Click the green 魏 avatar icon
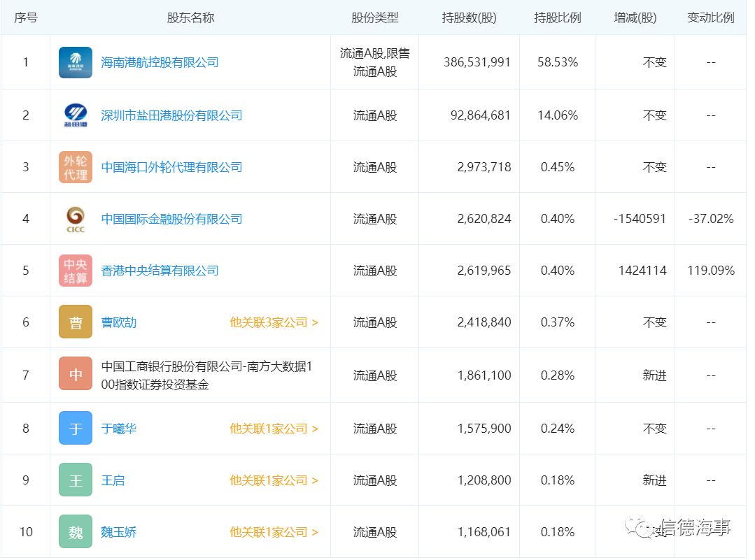The height and width of the screenshot is (560, 755). coord(76,532)
